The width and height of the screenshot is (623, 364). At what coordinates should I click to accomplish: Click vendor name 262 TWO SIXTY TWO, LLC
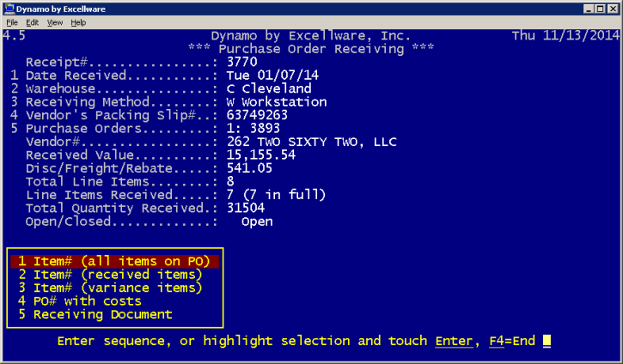(x=311, y=142)
